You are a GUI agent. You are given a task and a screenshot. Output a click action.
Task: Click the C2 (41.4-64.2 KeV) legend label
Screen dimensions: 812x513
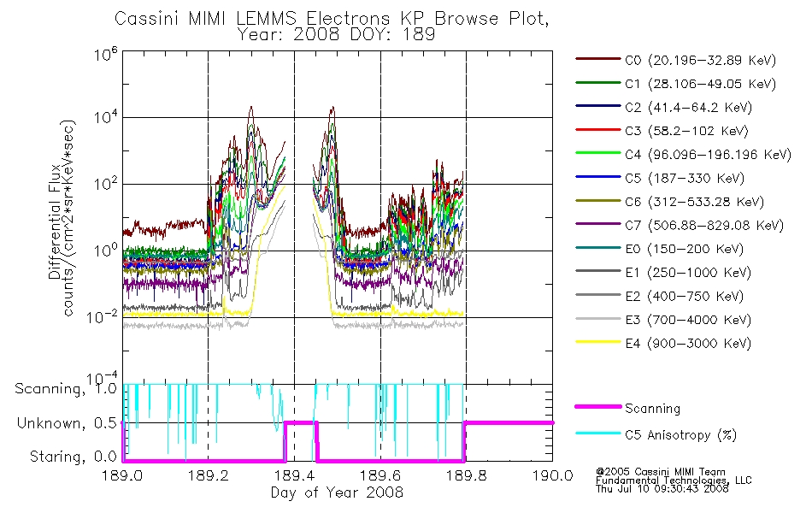[689, 108]
